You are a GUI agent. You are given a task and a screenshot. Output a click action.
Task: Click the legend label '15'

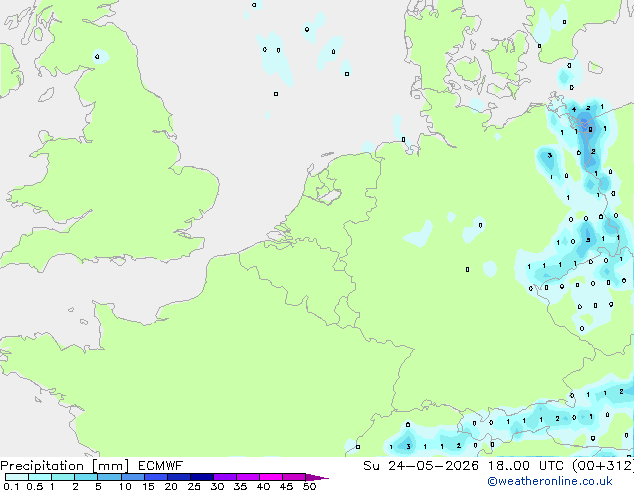pos(148,486)
